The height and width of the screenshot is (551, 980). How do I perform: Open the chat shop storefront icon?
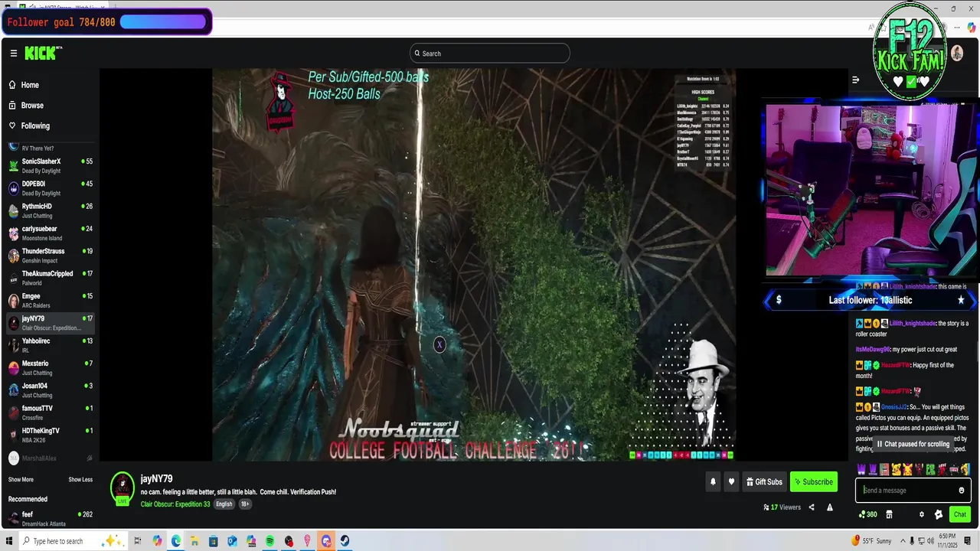pos(889,514)
